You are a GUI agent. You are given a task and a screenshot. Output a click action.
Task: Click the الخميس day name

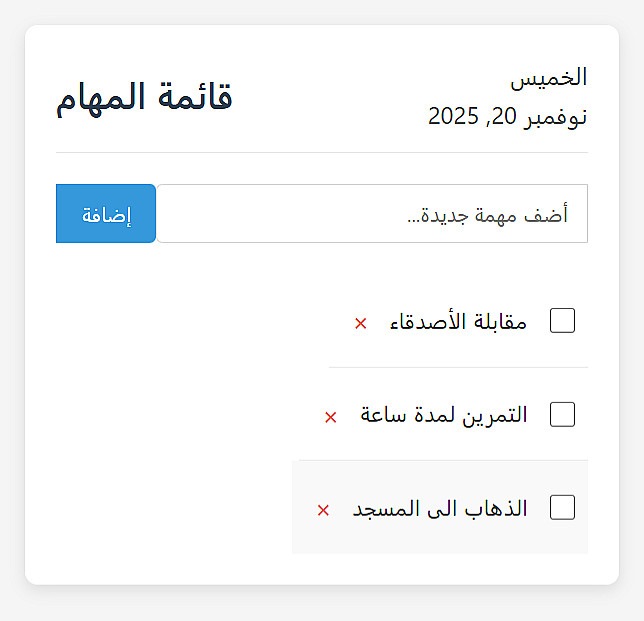[549, 77]
